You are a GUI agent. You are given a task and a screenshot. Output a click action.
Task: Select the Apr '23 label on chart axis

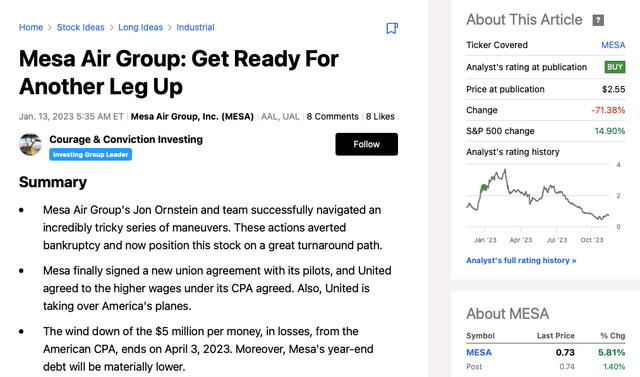[521, 240]
